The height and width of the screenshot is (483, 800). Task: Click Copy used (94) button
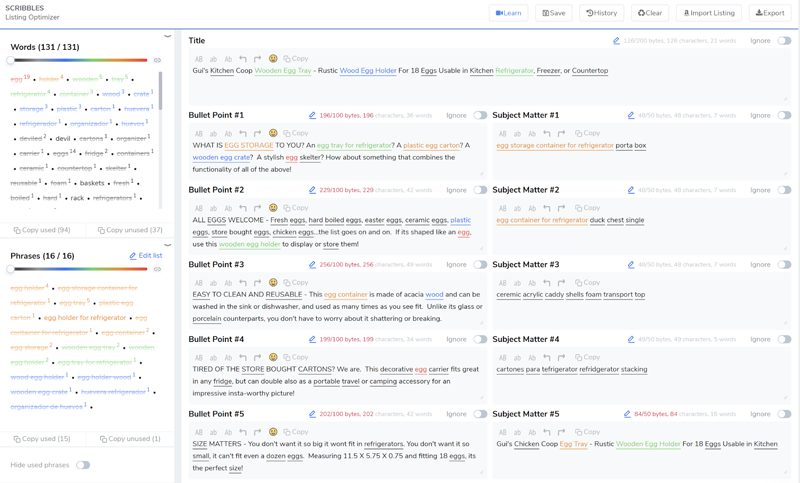point(42,230)
